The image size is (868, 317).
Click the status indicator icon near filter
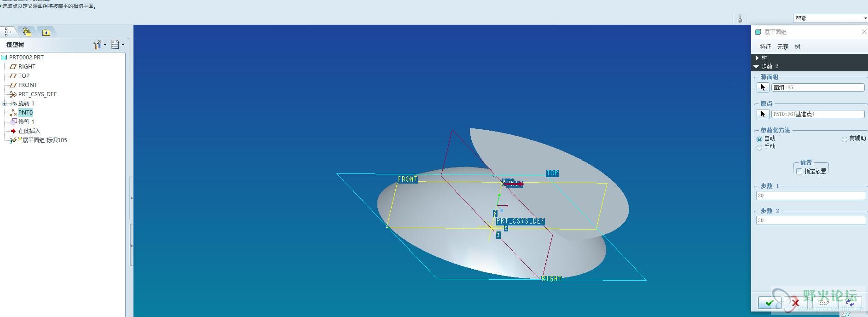(740, 18)
